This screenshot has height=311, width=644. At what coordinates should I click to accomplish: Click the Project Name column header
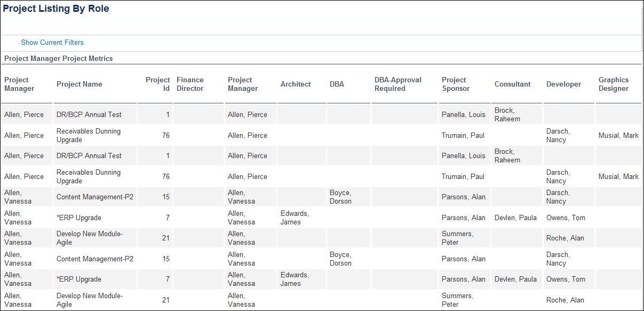79,84
